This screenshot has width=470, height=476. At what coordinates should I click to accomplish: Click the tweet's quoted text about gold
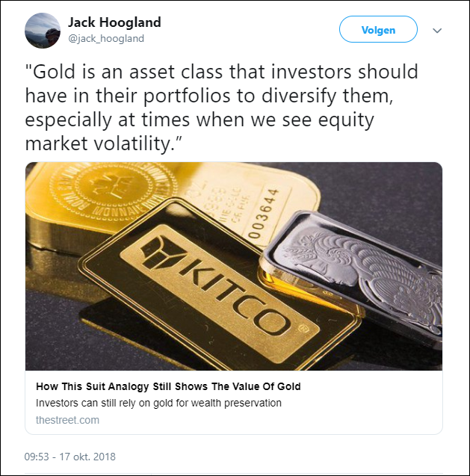[222, 107]
